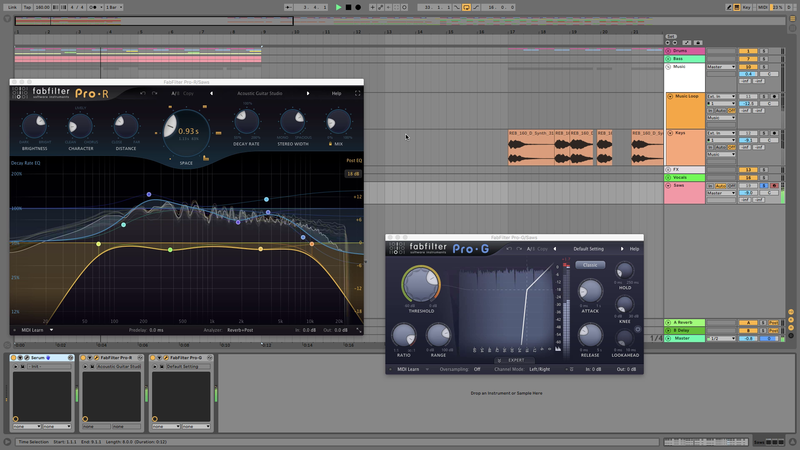This screenshot has height=450, width=800.
Task: Click the Pro-R Predelay value 0.0 ms
Action: tap(156, 330)
